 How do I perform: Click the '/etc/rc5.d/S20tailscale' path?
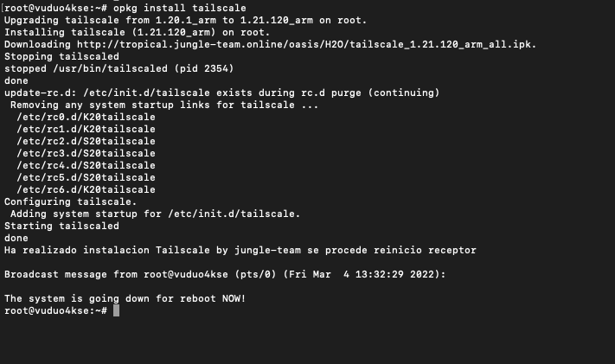click(x=86, y=177)
